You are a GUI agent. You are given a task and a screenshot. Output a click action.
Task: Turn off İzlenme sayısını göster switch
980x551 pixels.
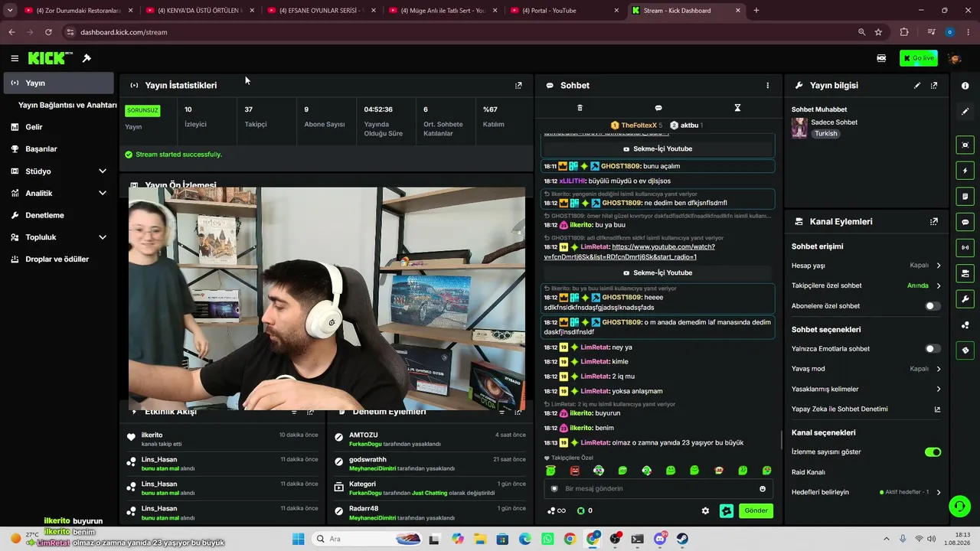tap(933, 452)
